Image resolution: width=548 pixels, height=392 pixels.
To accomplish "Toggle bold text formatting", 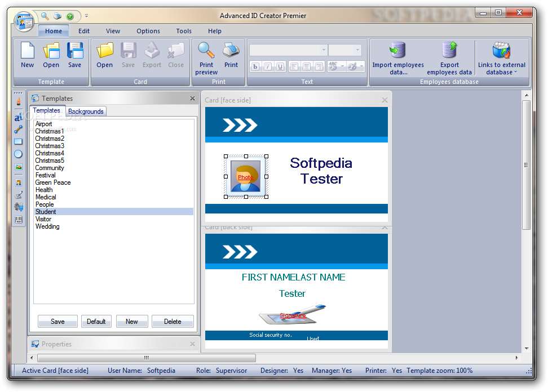I will [255, 66].
